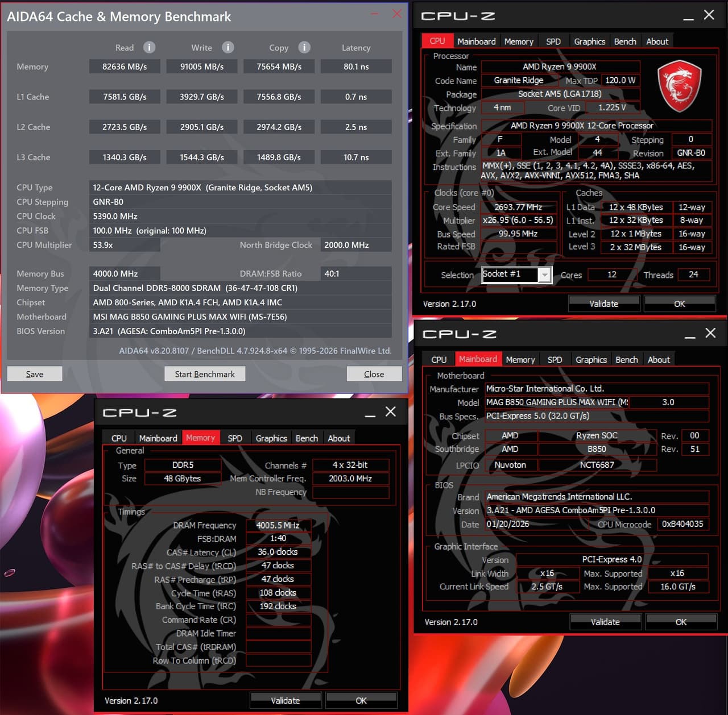Viewport: 728px width, 715px height.
Task: Open Mainboard tab in the CPU-Z processor window
Action: [x=477, y=41]
